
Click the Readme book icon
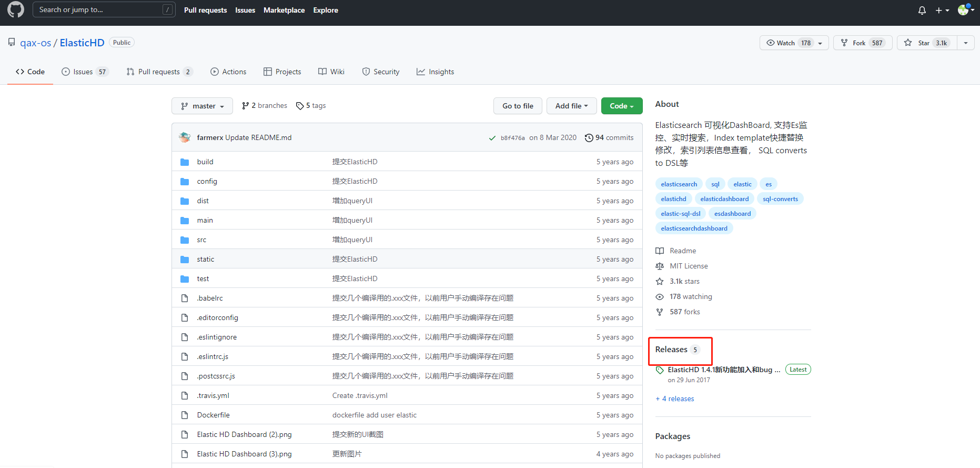(x=660, y=251)
